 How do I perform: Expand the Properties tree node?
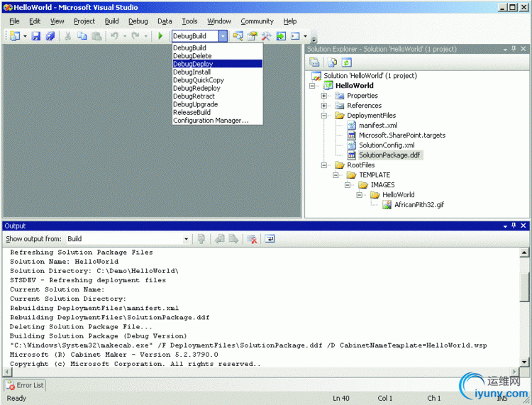coord(324,96)
